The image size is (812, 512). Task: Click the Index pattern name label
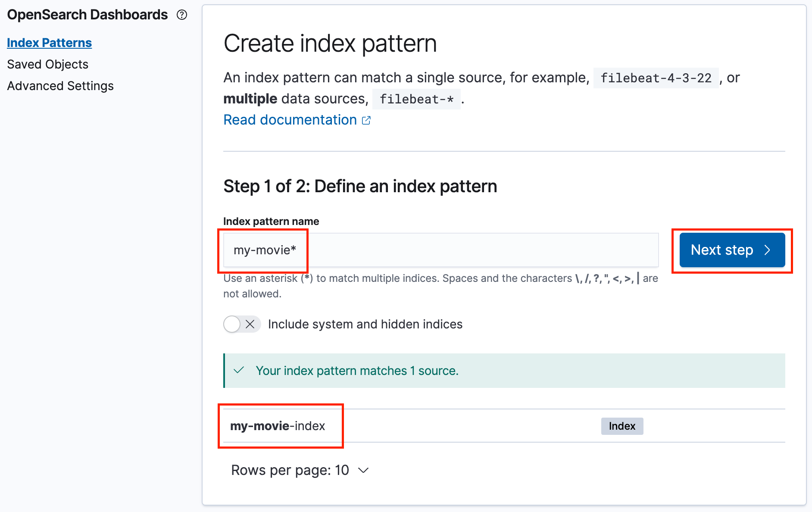(x=271, y=222)
